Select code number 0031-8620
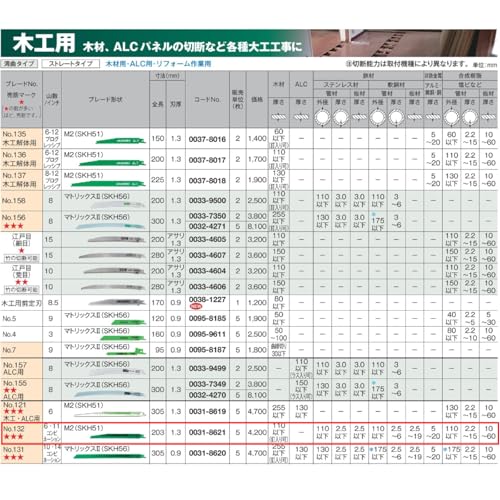The height and width of the screenshot is (500, 500). click(x=207, y=453)
